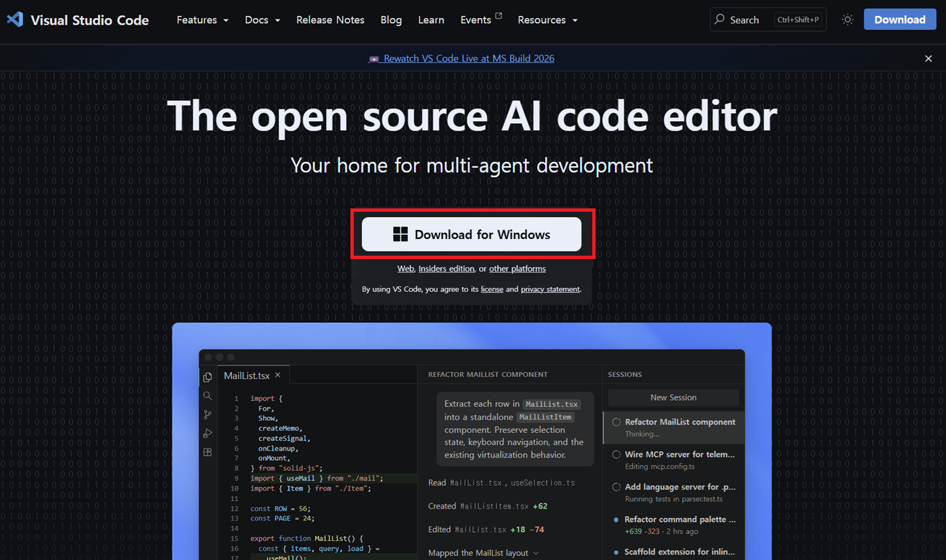Click the Ctrl+Shift+P shortcut badge
The width and height of the screenshot is (946, 560).
(798, 19)
